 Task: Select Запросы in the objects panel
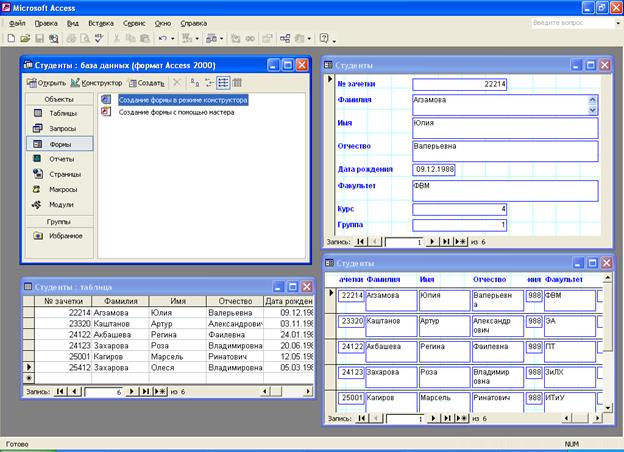tap(61, 128)
